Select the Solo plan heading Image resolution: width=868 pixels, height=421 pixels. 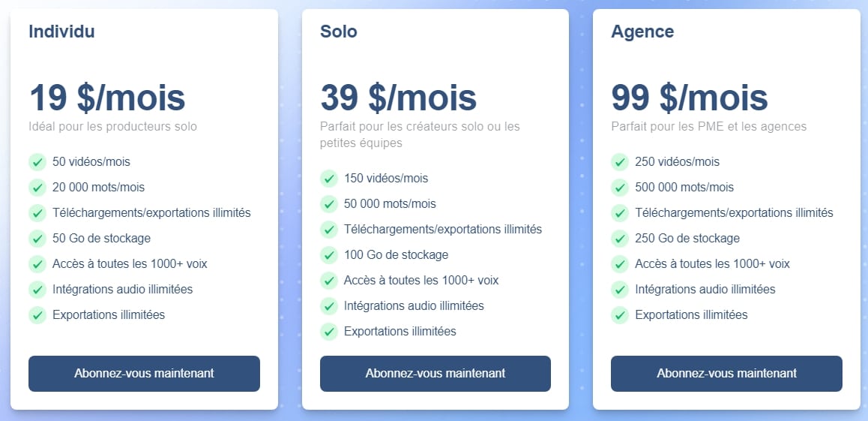coord(338,32)
